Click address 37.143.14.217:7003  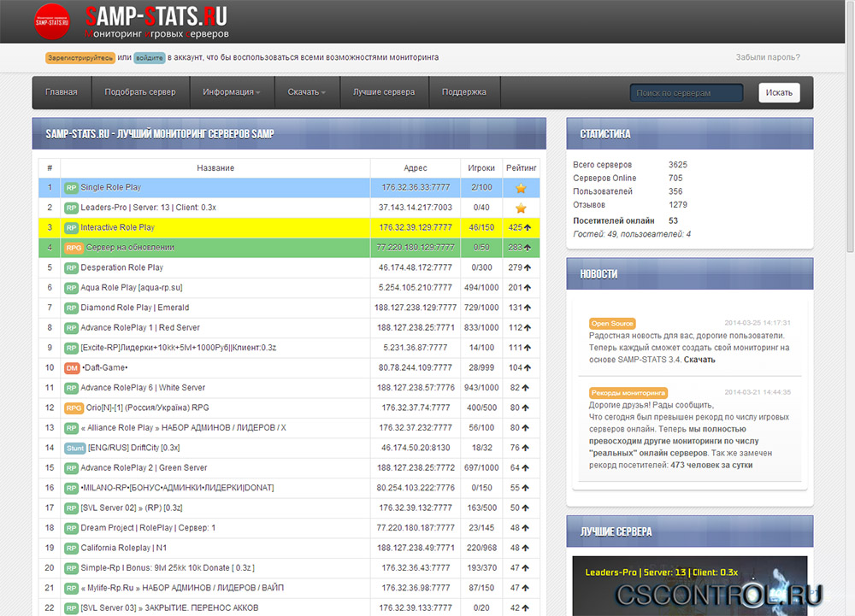pos(416,208)
